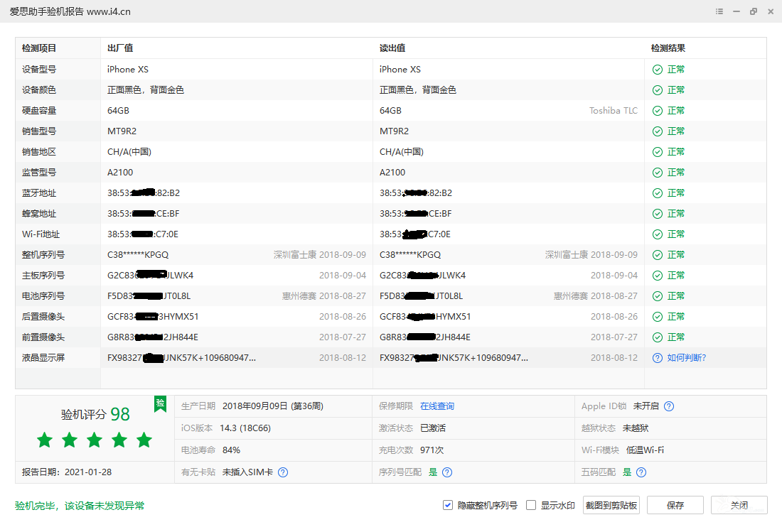The image size is (782, 532).
Task: Click the green check icon for 销售地区 row
Action: [658, 152]
